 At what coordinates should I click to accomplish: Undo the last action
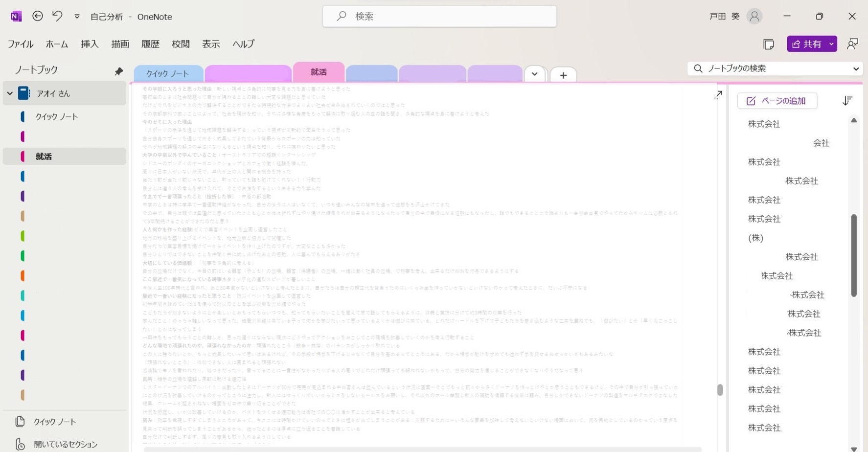point(57,16)
